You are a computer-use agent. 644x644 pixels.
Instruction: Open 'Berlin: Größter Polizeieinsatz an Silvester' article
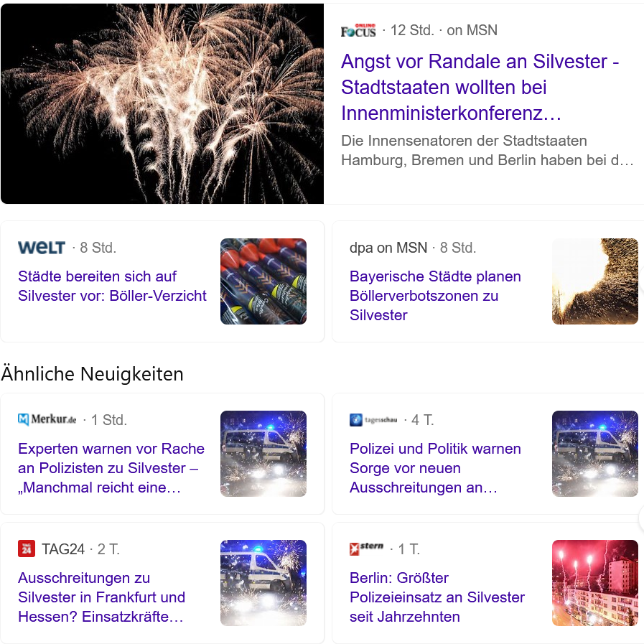(x=437, y=597)
